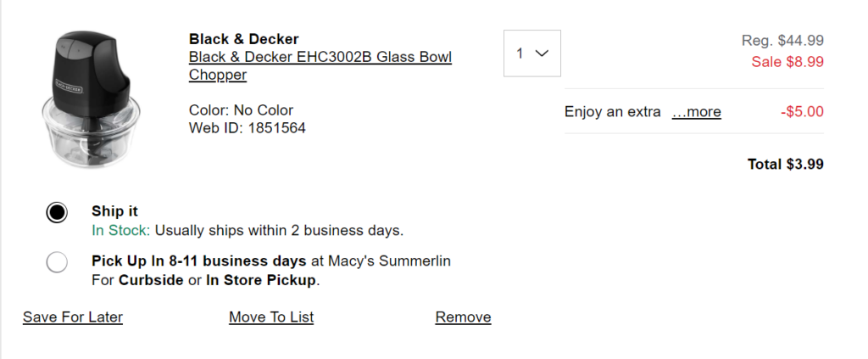Select the Ship it radio button
This screenshot has height=359, width=868.
pyautogui.click(x=57, y=212)
